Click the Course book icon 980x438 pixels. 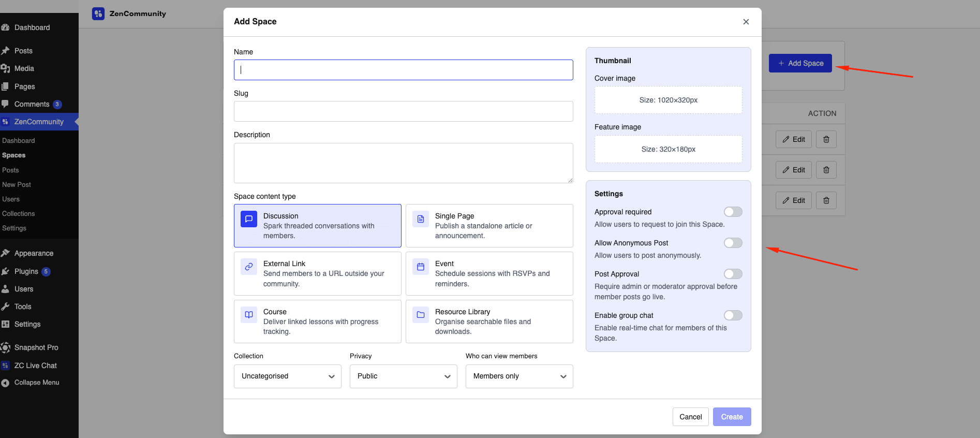(x=249, y=315)
